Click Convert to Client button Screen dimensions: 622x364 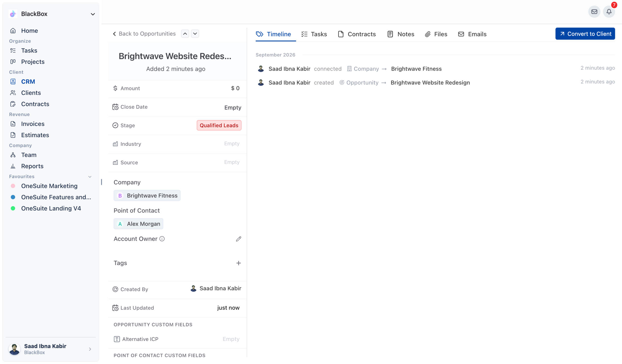point(585,34)
